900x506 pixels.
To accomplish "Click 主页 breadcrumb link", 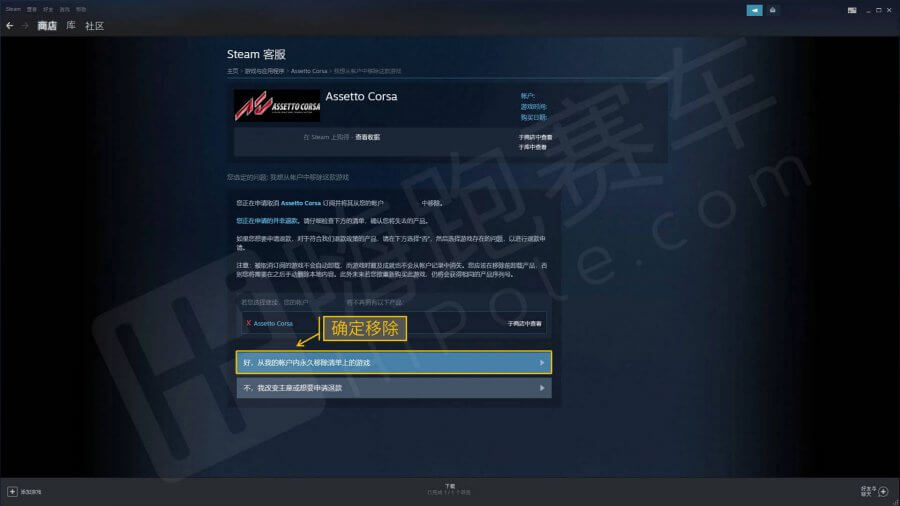I will click(x=232, y=71).
